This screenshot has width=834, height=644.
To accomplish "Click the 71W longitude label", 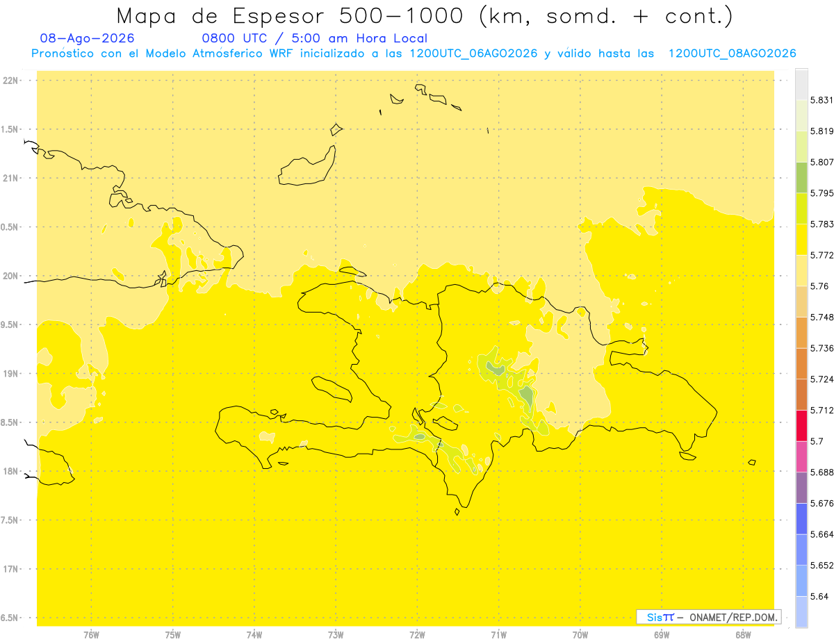I will (x=498, y=635).
